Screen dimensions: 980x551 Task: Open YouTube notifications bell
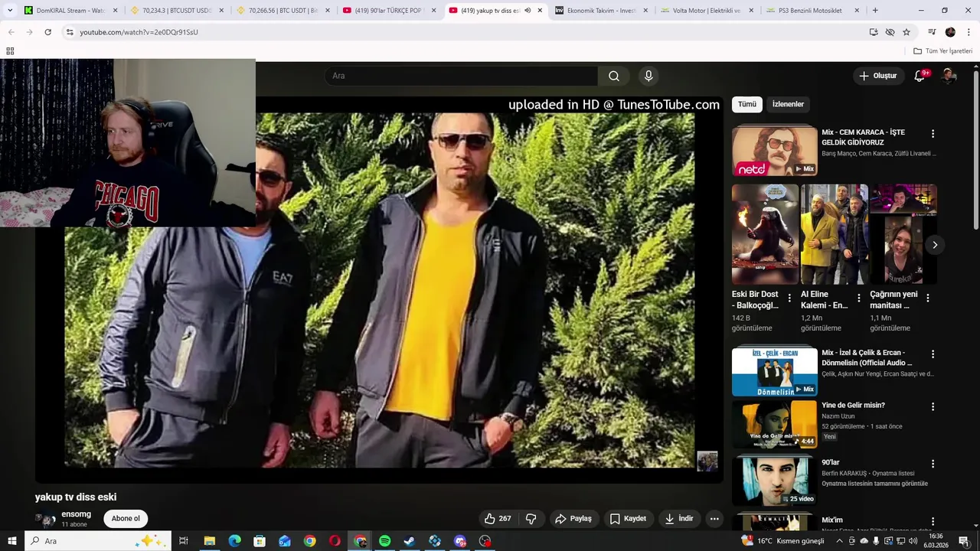[x=920, y=76]
